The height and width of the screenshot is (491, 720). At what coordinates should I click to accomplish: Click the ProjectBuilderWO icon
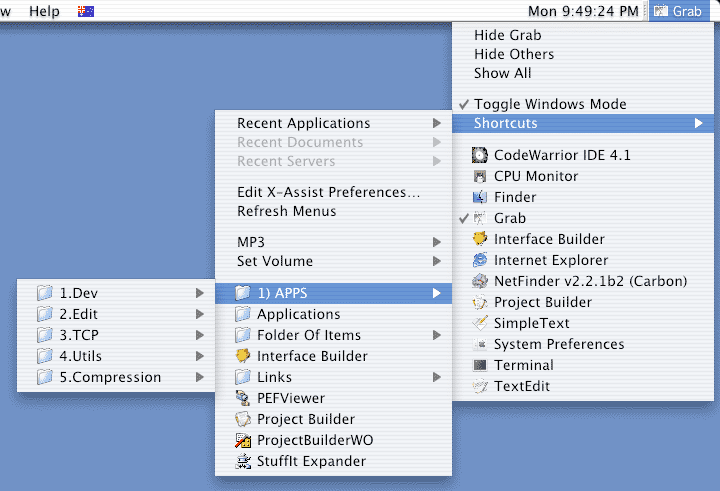pos(241,440)
